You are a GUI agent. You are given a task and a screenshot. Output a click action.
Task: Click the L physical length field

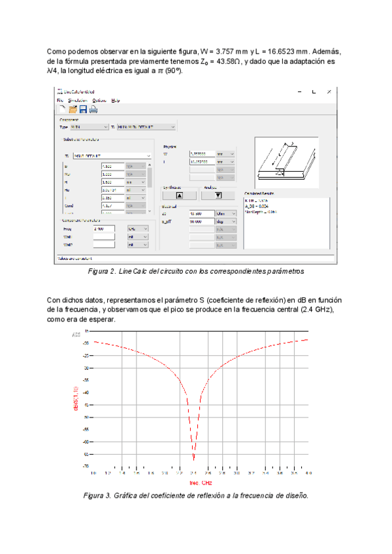tap(202, 162)
